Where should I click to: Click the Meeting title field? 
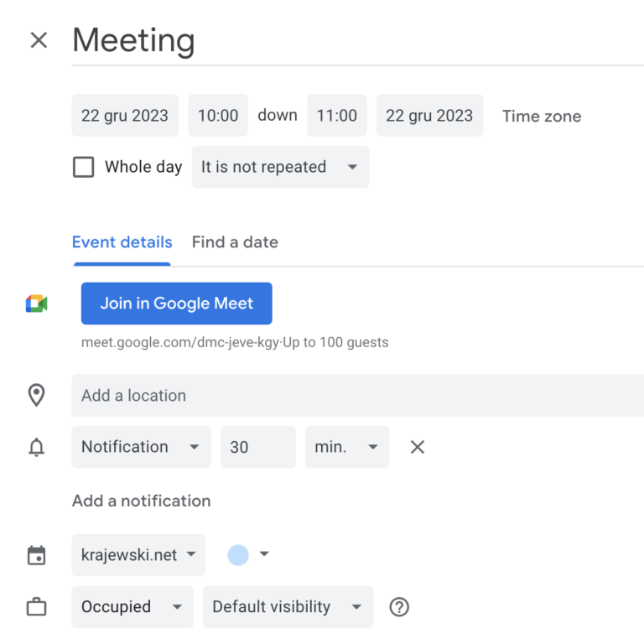click(x=358, y=41)
